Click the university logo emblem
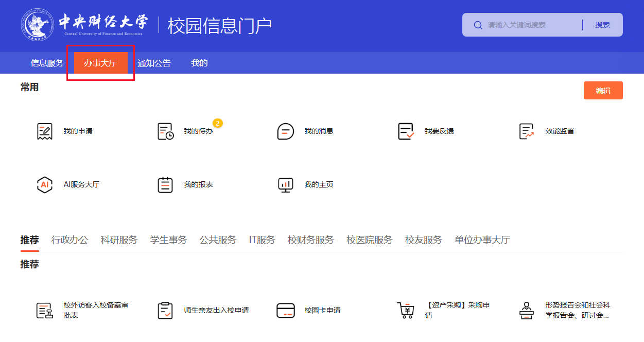The image size is (644, 342). [38, 25]
